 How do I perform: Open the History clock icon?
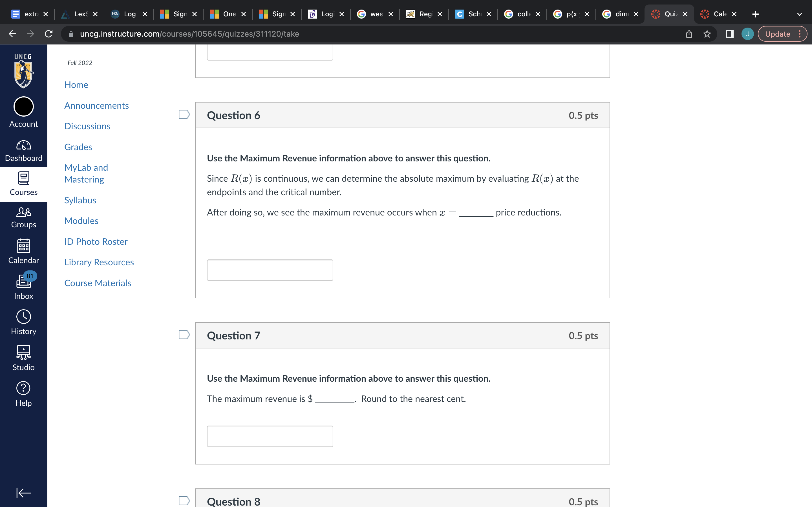click(23, 322)
